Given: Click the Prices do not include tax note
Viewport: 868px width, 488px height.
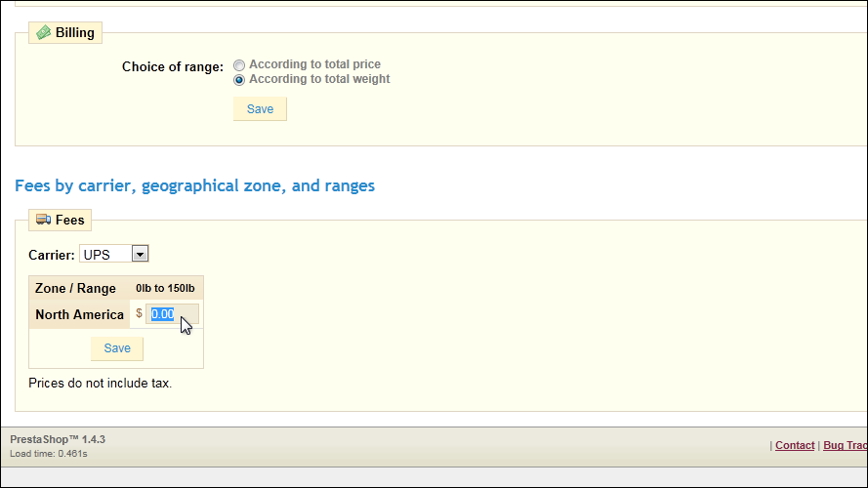Looking at the screenshot, I should coord(101,384).
